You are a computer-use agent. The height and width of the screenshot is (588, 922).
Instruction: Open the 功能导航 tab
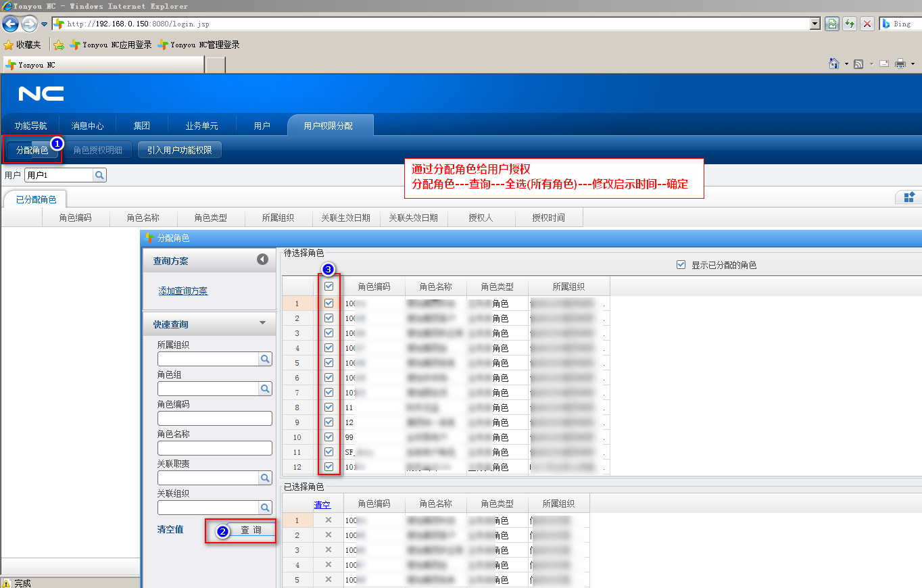31,126
